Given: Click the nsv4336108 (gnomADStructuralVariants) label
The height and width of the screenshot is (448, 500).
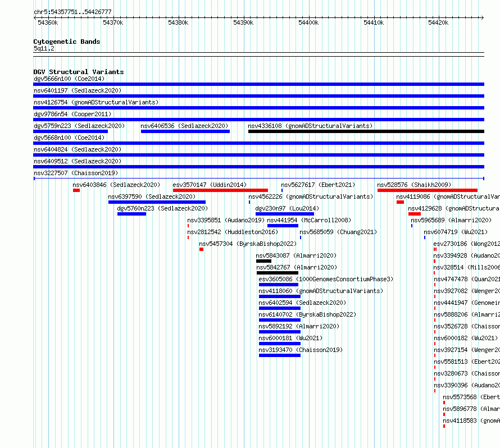Looking at the screenshot, I should (310, 126).
